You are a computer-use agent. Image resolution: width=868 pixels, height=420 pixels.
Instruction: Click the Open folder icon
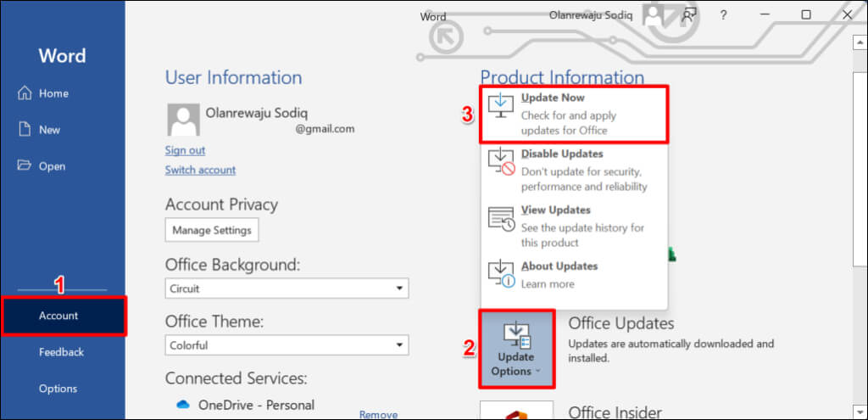point(25,165)
